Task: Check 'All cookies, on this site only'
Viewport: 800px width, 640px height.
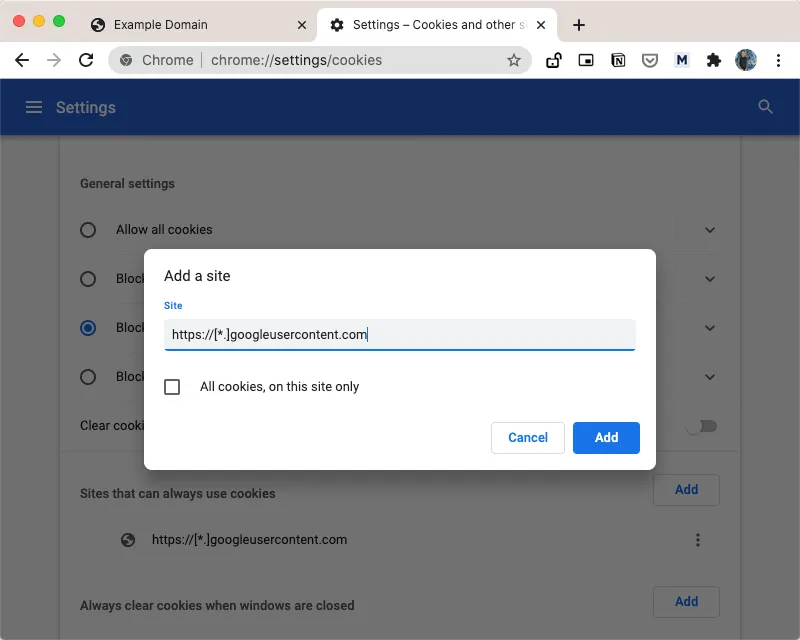Action: pyautogui.click(x=172, y=387)
